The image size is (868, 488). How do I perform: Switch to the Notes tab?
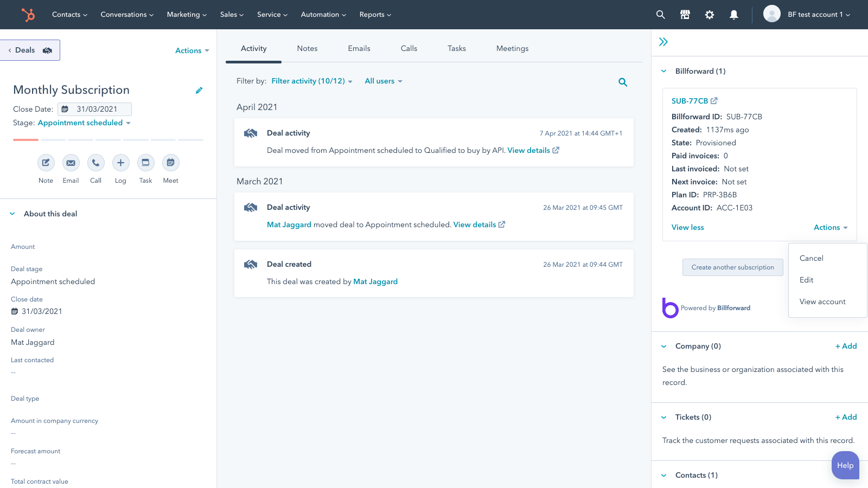click(307, 48)
